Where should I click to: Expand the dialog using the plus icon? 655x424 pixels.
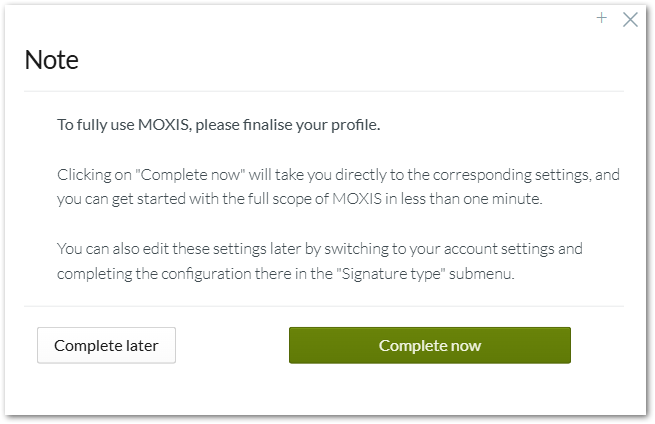click(x=602, y=18)
